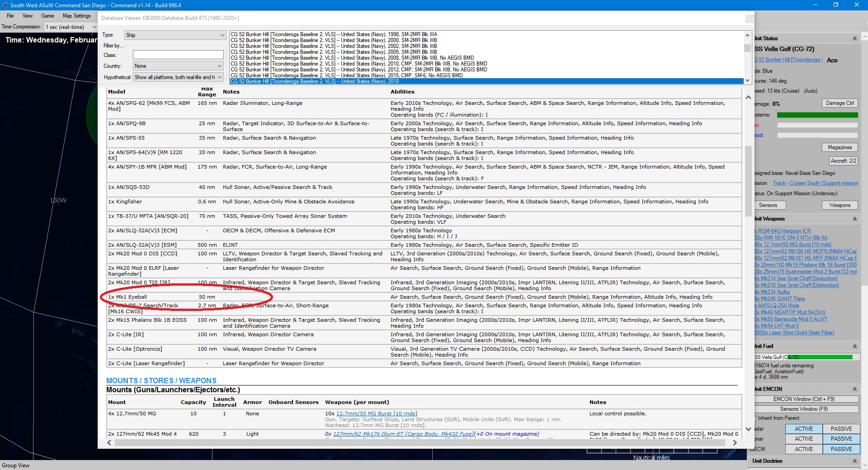Click the 4x AN/SPY-1B MFR sensor row
This screenshot has height=470, width=868.
point(424,173)
